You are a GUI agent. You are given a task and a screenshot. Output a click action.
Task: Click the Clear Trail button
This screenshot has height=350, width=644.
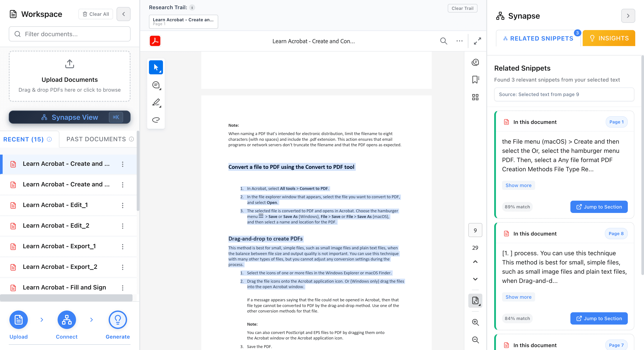click(462, 8)
